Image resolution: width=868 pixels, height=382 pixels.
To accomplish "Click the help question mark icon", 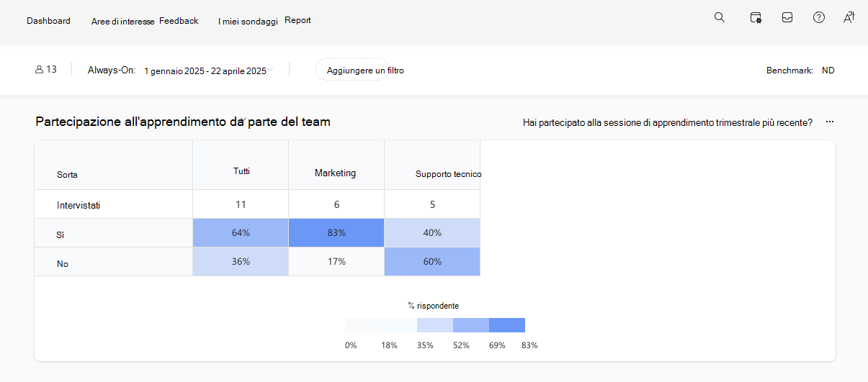I will pos(819,17).
